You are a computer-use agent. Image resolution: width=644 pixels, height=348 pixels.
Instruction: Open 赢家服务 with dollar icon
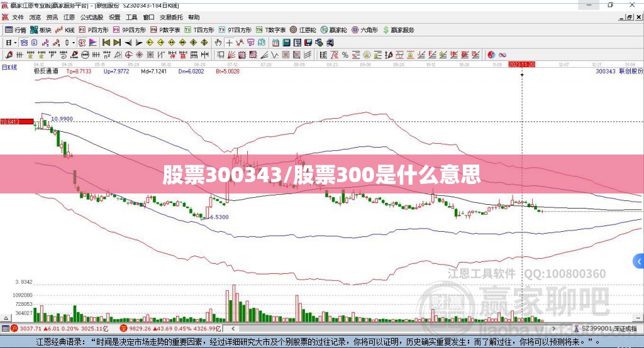[x=399, y=30]
